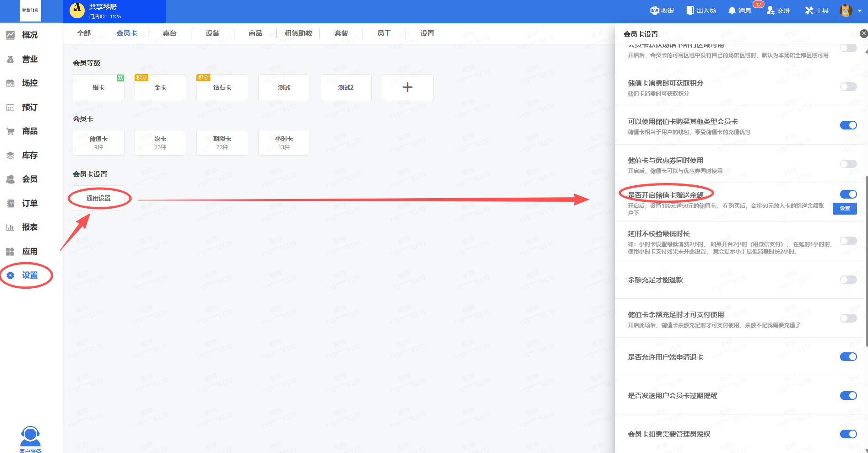
Task: Open 报表 reports in sidebar
Action: pyautogui.click(x=30, y=227)
